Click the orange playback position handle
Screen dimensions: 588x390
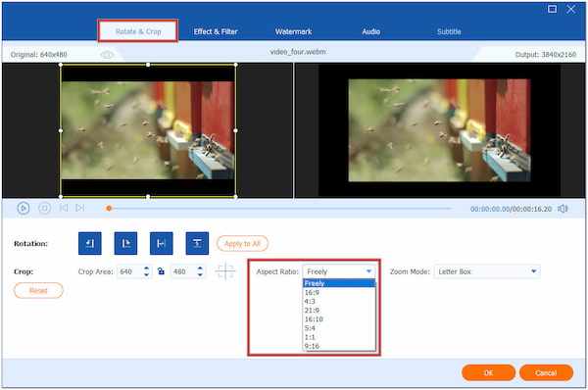(109, 208)
